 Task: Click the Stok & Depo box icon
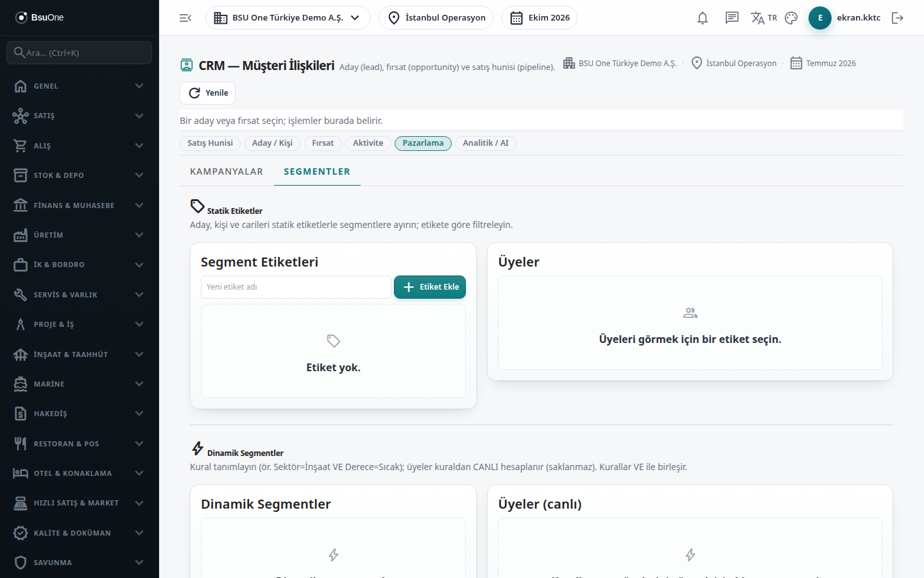click(21, 175)
